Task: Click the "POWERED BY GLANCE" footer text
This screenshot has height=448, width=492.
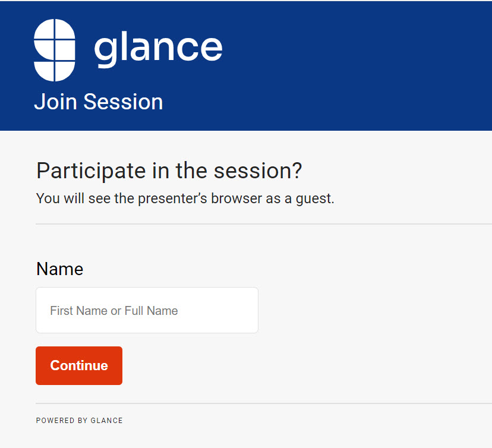Action: (x=80, y=421)
